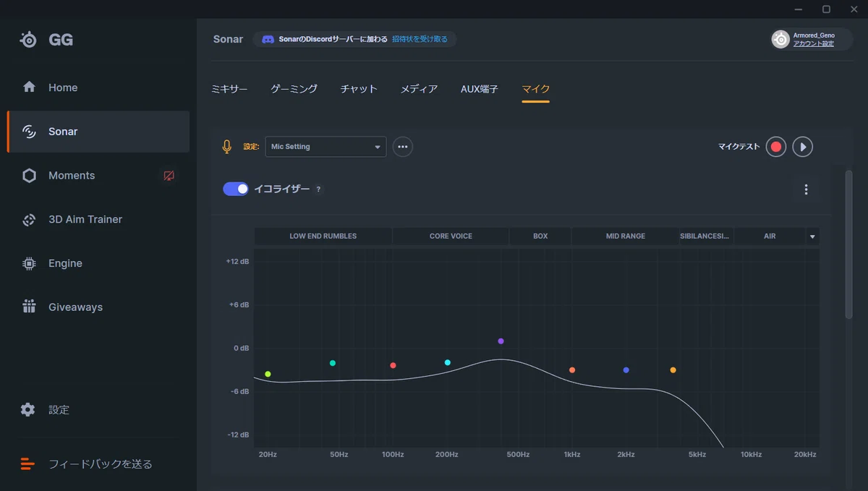This screenshot has width=868, height=491.
Task: Open the アカウント設定 link
Action: pos(813,44)
